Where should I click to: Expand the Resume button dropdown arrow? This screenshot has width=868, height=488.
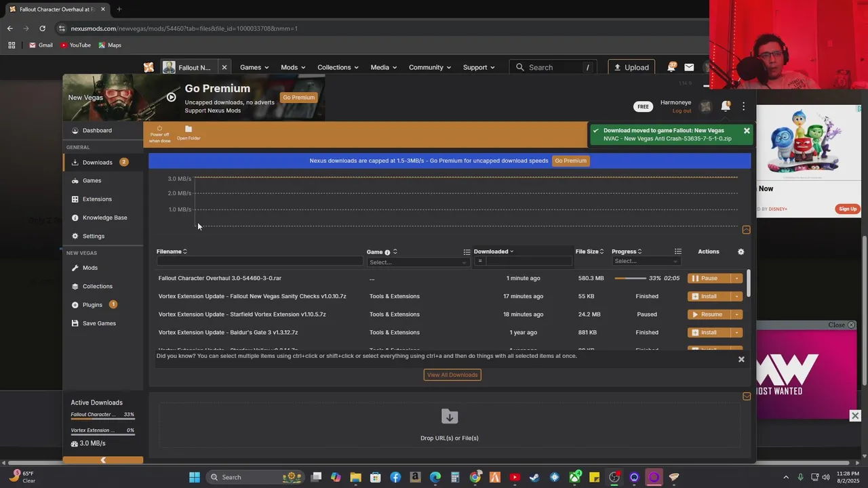pyautogui.click(x=737, y=314)
